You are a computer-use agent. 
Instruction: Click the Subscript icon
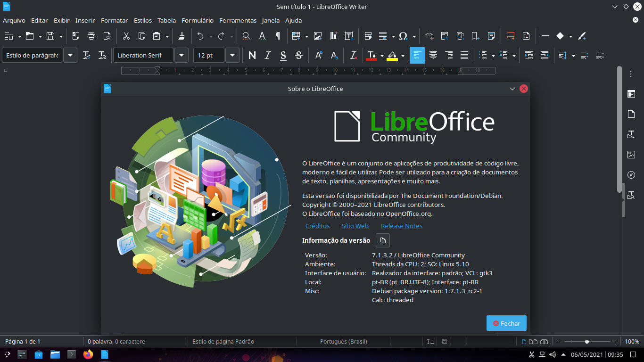(x=334, y=56)
